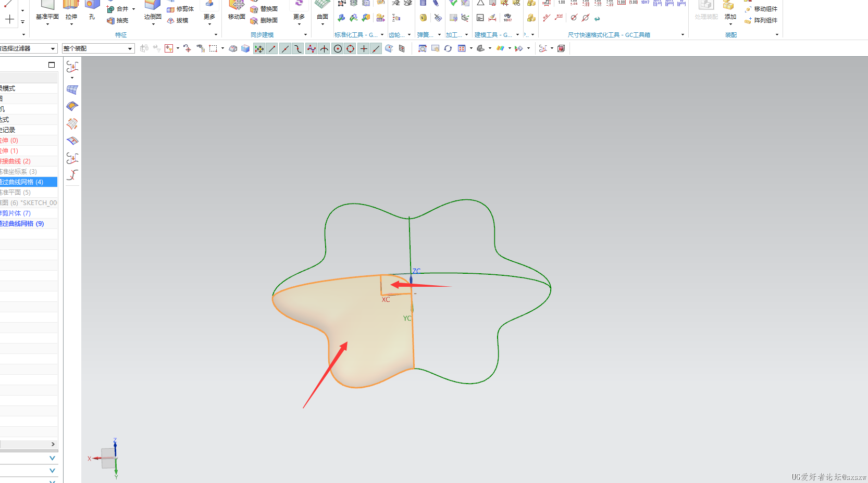Image resolution: width=868 pixels, height=483 pixels.
Task: Select the Datum Plane (基准平面) tool
Action: click(47, 10)
